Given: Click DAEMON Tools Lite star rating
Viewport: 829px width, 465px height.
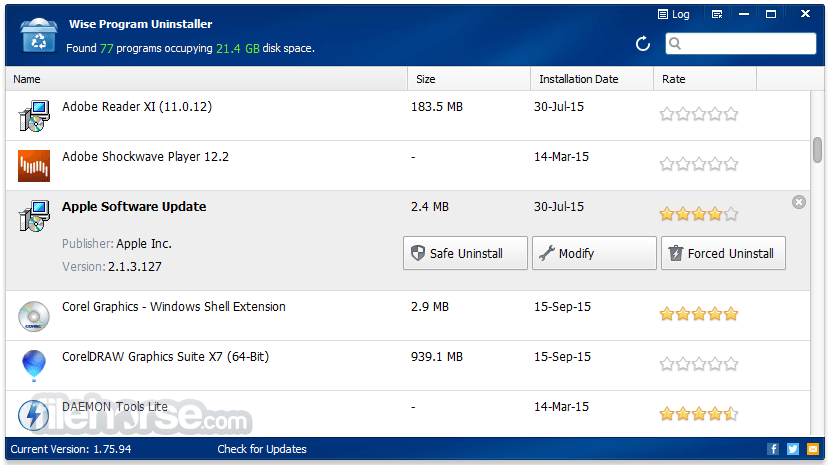Looking at the screenshot, I should pyautogui.click(x=698, y=414).
